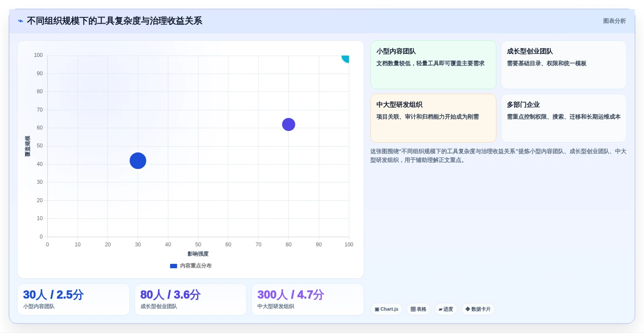Toggle the 内容重点分布 legend color box

point(173,266)
